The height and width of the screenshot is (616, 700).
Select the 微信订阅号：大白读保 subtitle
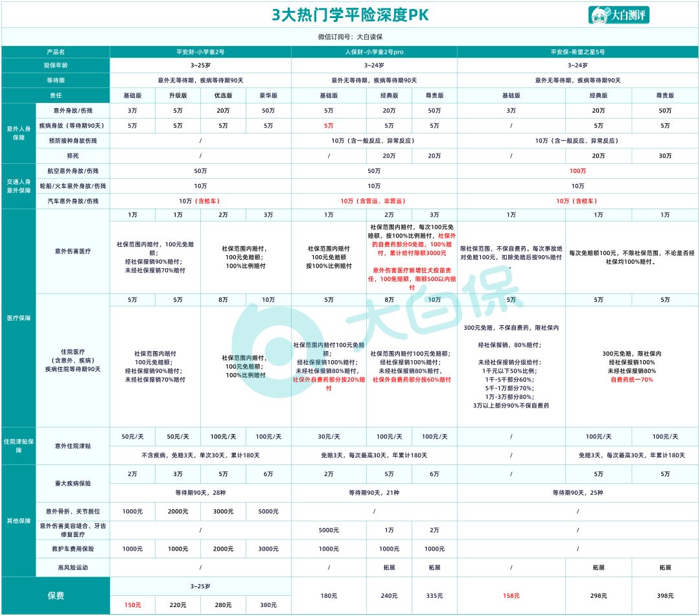pyautogui.click(x=350, y=37)
